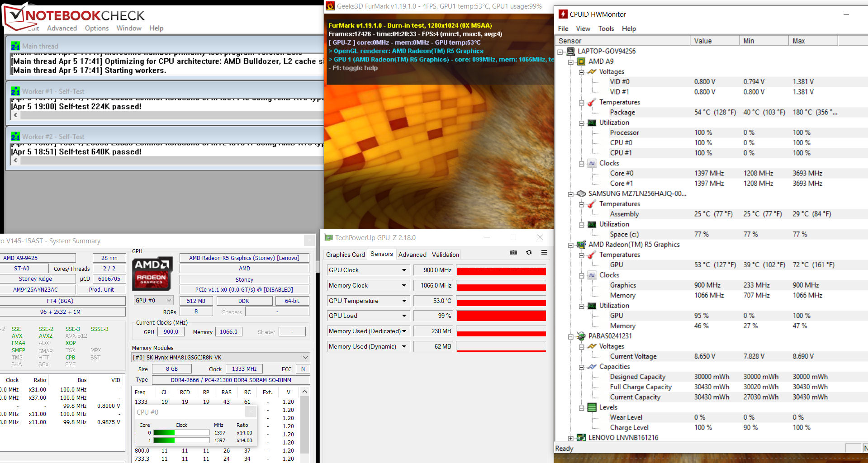Click the Voltages icon under AMD A9

[592, 72]
